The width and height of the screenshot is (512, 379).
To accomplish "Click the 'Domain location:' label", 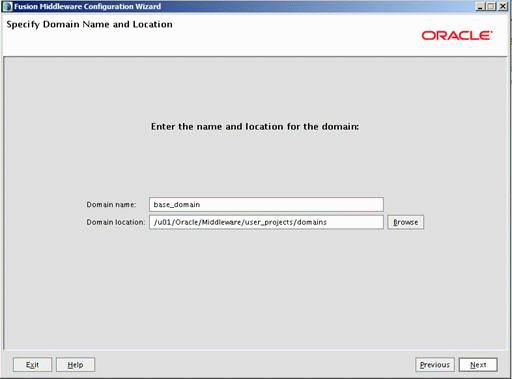I will tap(116, 222).
